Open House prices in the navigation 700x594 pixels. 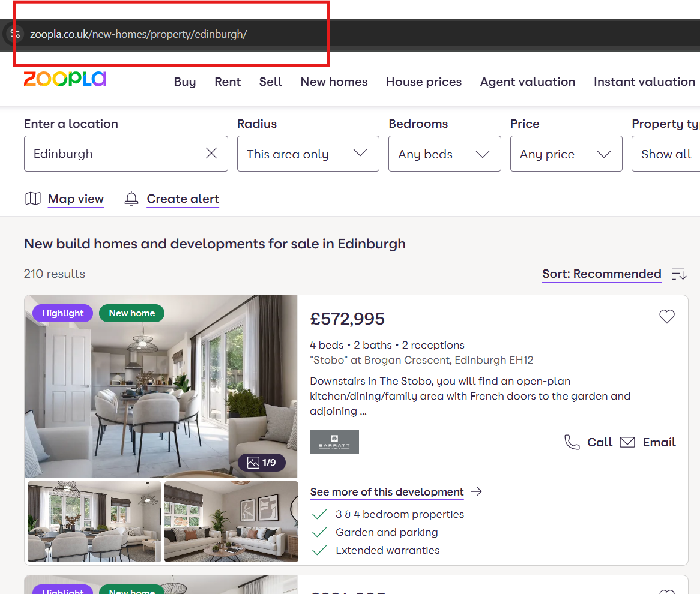(424, 82)
